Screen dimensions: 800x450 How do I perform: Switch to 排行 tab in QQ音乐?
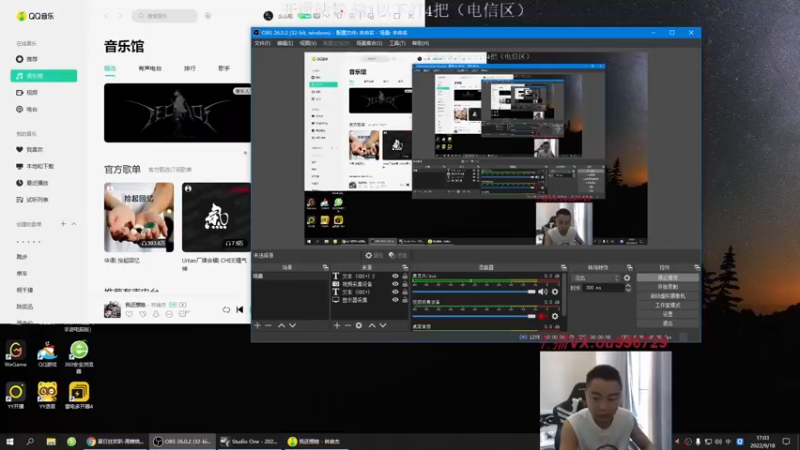pos(190,68)
